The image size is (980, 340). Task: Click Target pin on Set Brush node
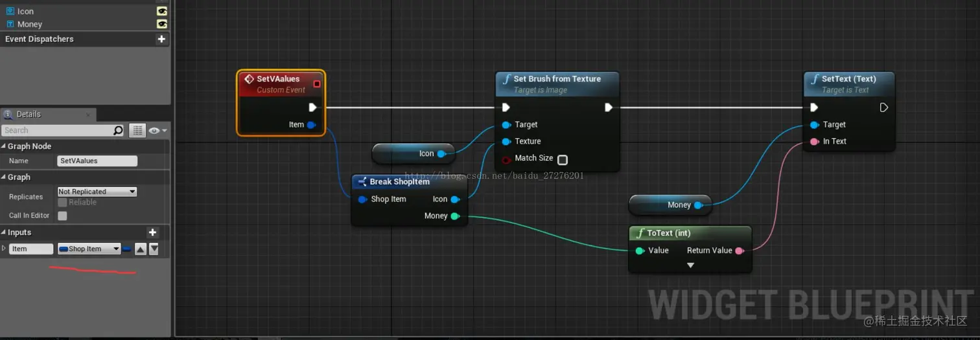click(506, 124)
